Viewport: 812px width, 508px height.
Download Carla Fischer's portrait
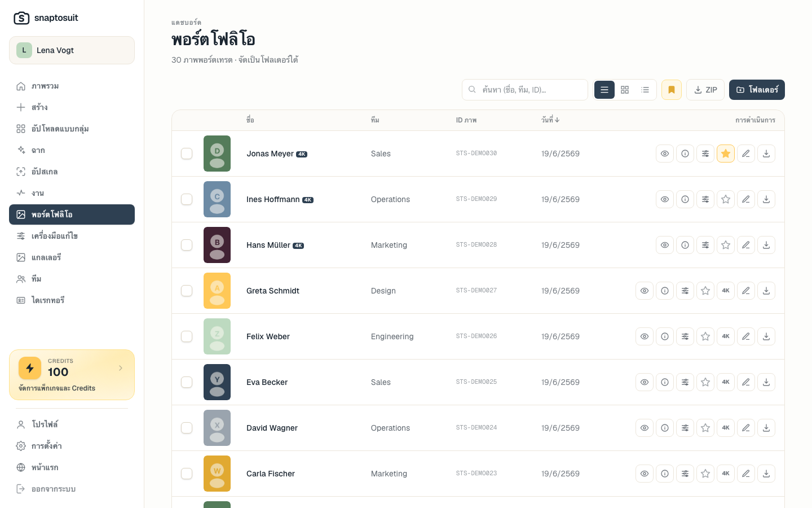click(x=766, y=474)
